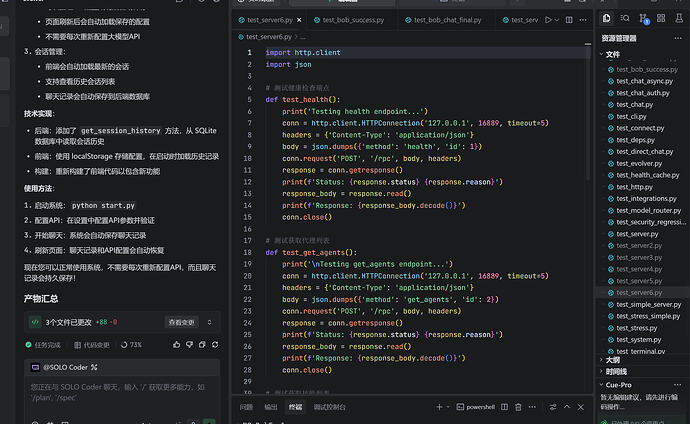Viewport: 690px width, 424px height.
Task: Expand the 3个文件已更改 changed files list
Action: [209, 322]
